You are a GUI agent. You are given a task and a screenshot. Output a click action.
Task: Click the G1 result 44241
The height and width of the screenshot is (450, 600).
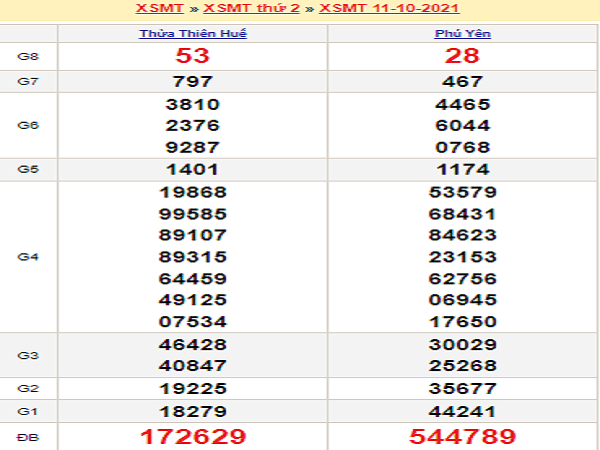click(463, 412)
